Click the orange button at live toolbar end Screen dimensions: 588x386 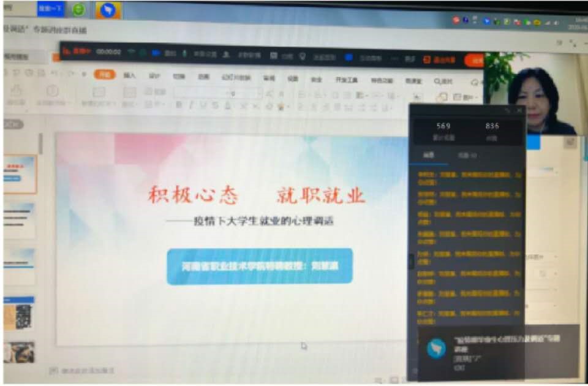(x=473, y=59)
